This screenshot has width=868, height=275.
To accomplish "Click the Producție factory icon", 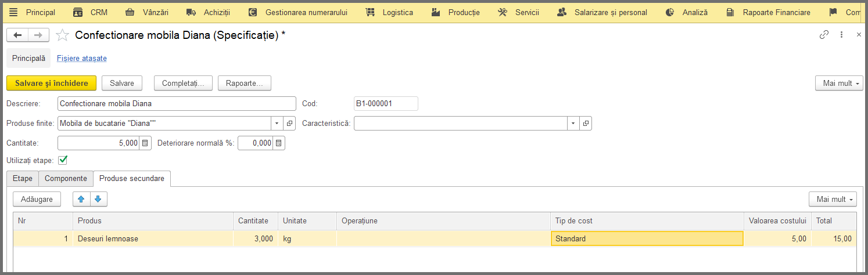I will tap(436, 12).
